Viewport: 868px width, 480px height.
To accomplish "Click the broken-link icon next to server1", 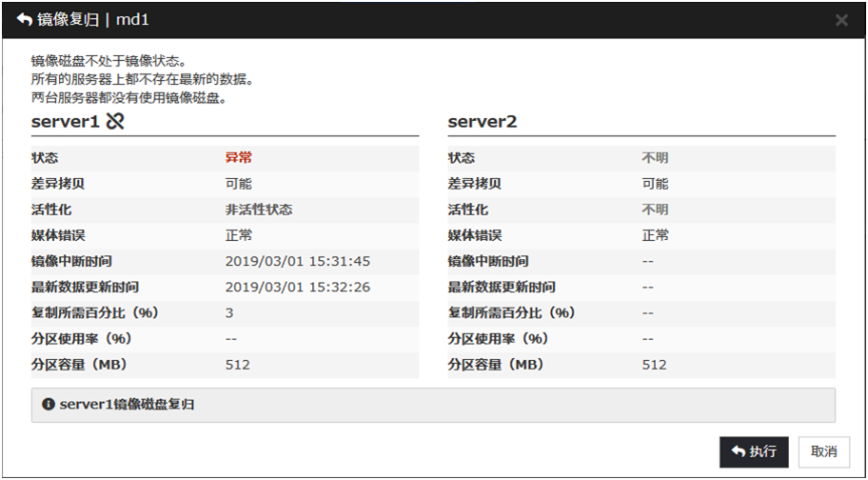I will [115, 121].
